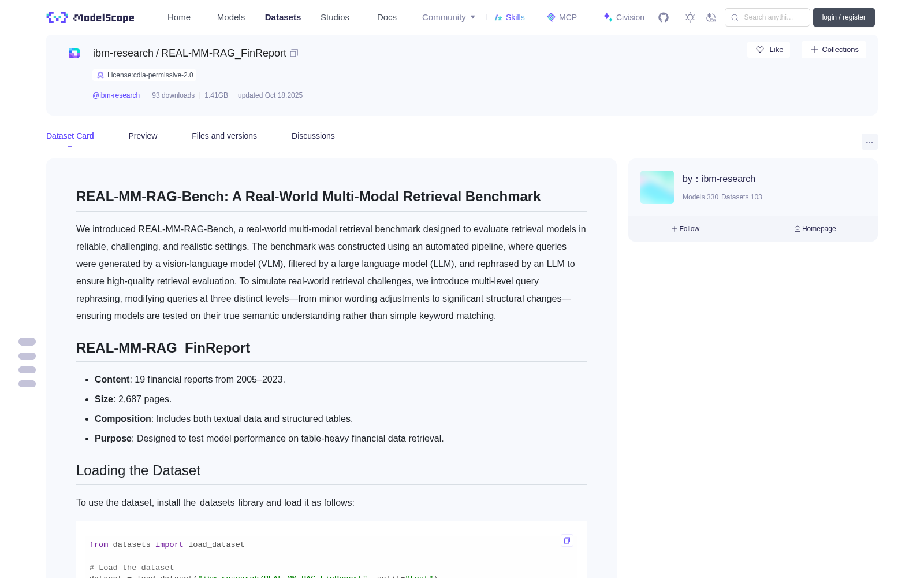Add dataset to Collections
This screenshot has width=924, height=578.
click(834, 50)
